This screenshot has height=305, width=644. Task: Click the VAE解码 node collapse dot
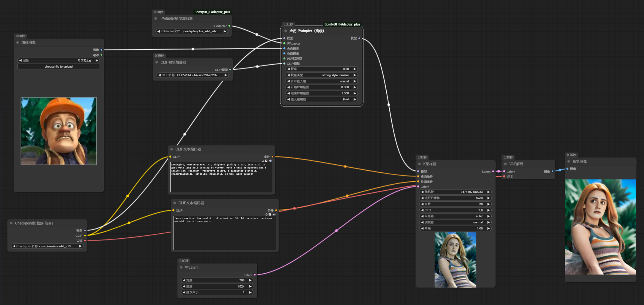(x=505, y=164)
